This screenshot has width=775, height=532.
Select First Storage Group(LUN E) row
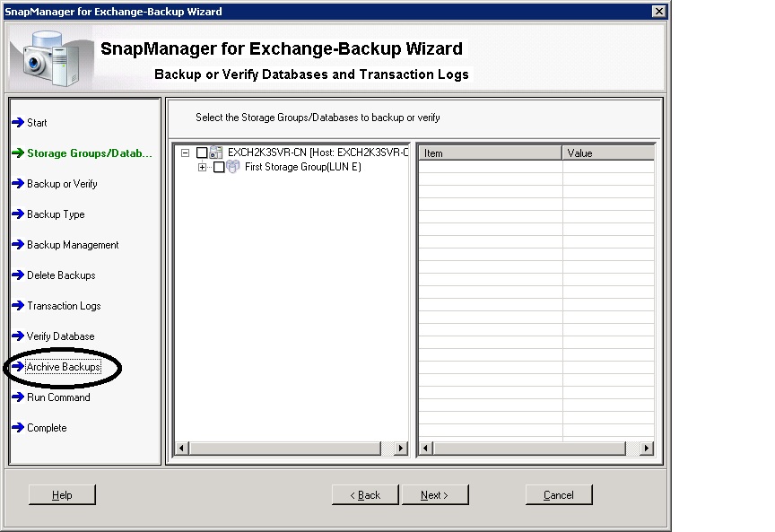(x=303, y=167)
